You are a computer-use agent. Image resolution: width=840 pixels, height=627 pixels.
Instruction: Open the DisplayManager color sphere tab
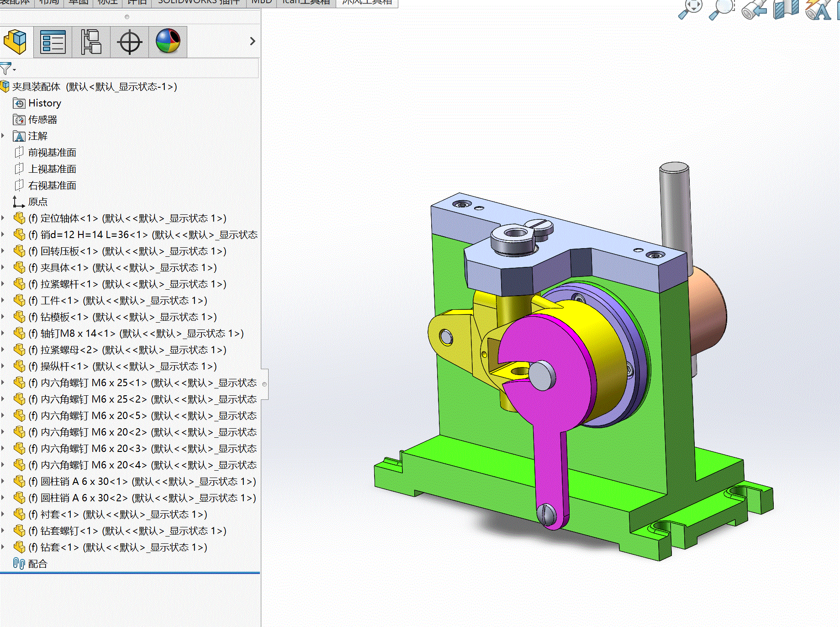(x=168, y=41)
